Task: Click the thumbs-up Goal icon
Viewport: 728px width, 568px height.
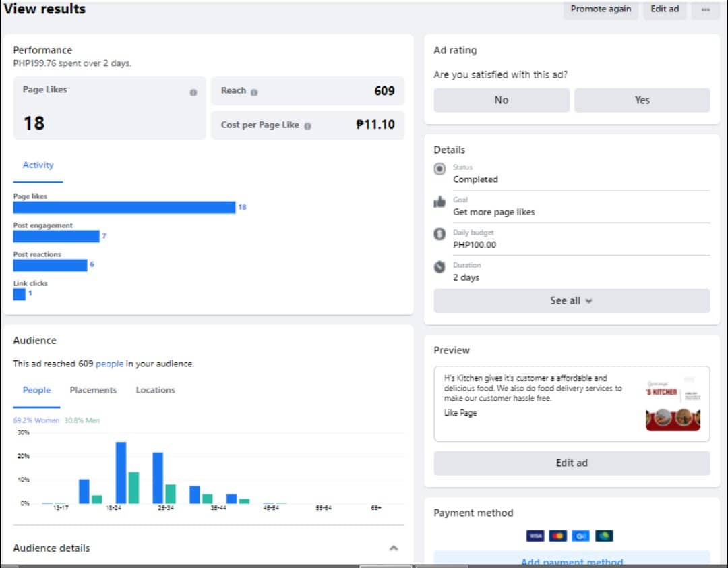Action: pyautogui.click(x=439, y=202)
